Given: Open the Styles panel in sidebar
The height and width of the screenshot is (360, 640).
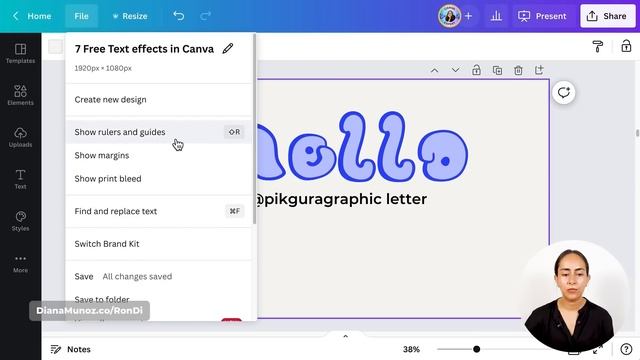Looking at the screenshot, I should point(20,221).
